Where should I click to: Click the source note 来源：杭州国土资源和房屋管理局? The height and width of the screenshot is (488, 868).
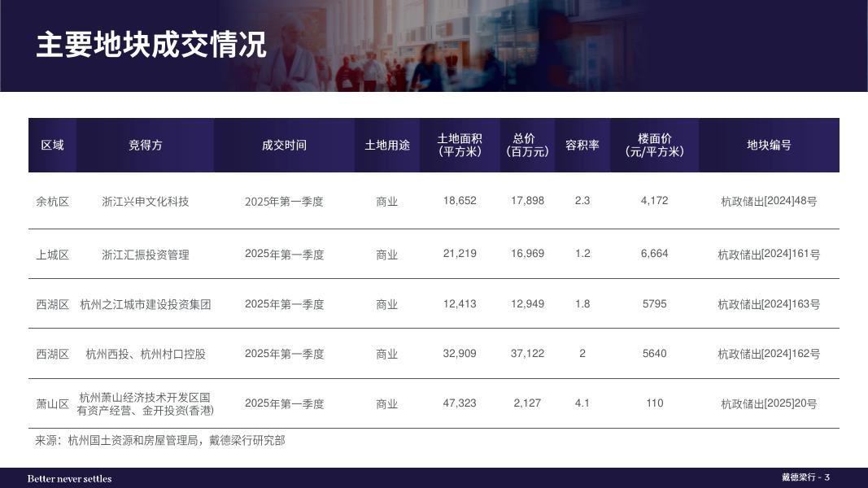tap(117, 440)
